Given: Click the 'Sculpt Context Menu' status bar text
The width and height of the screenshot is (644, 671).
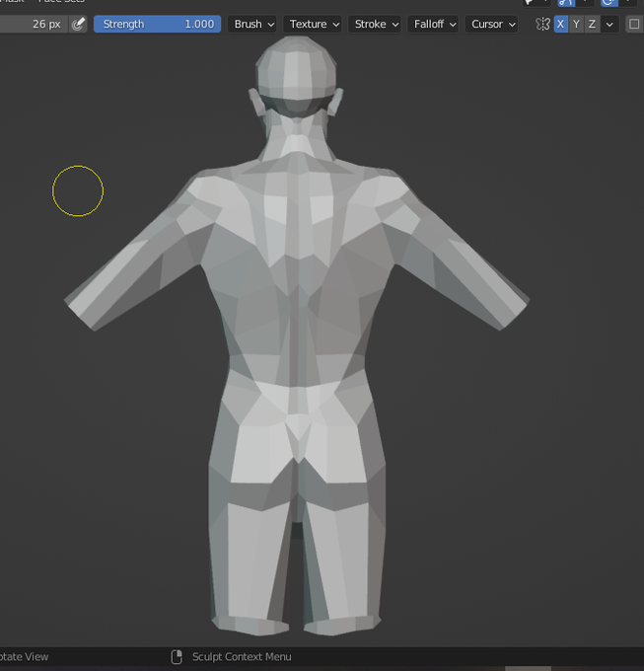Looking at the screenshot, I should (242, 657).
